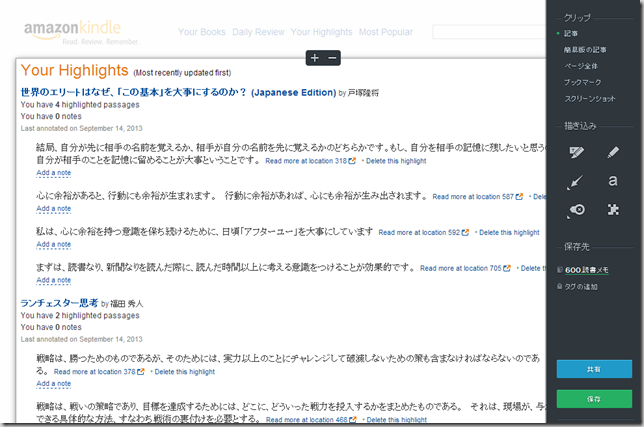This screenshot has height=427, width=644.
Task: Open the 600.読書メモ notebook selector
Action: 586,270
